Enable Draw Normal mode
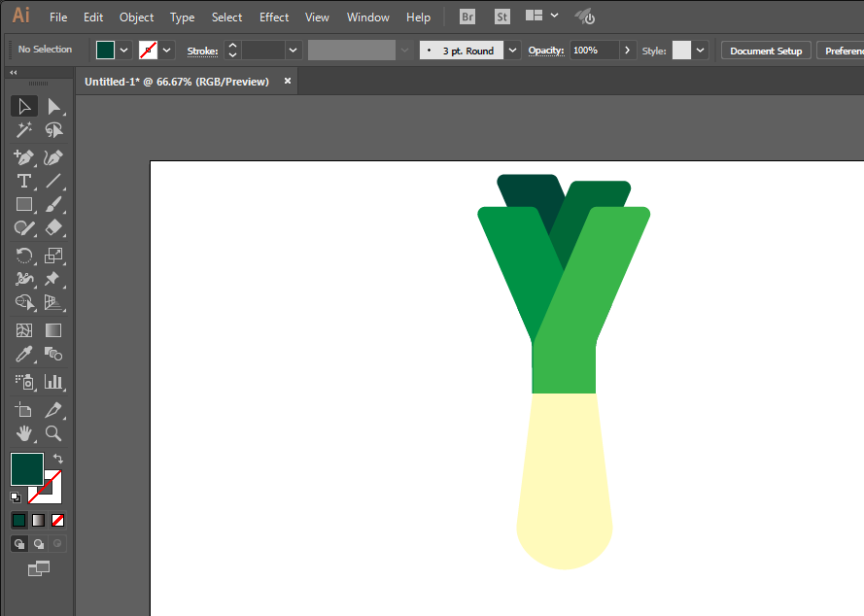Screen dimensions: 864x616 (x=19, y=544)
